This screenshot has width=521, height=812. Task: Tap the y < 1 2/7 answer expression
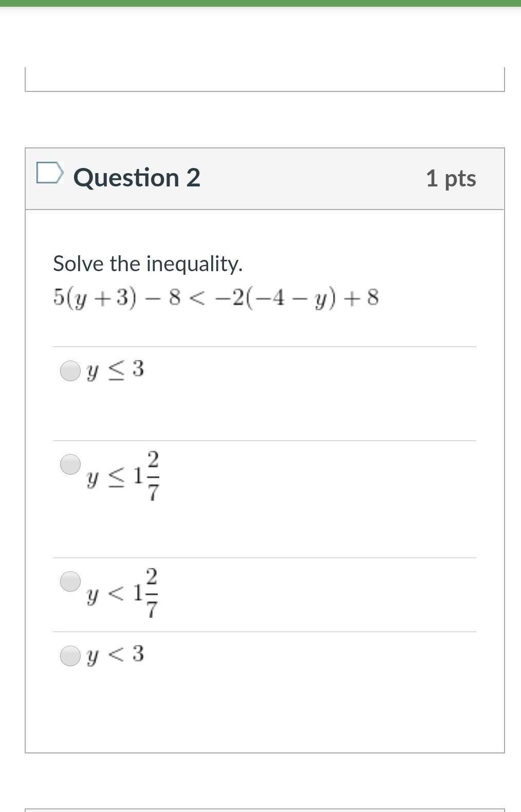click(123, 593)
